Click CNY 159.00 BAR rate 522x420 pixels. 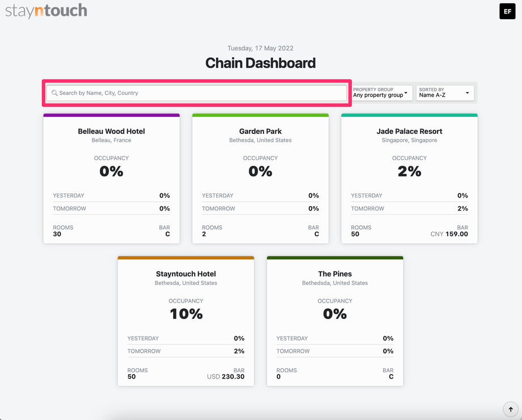click(x=449, y=234)
